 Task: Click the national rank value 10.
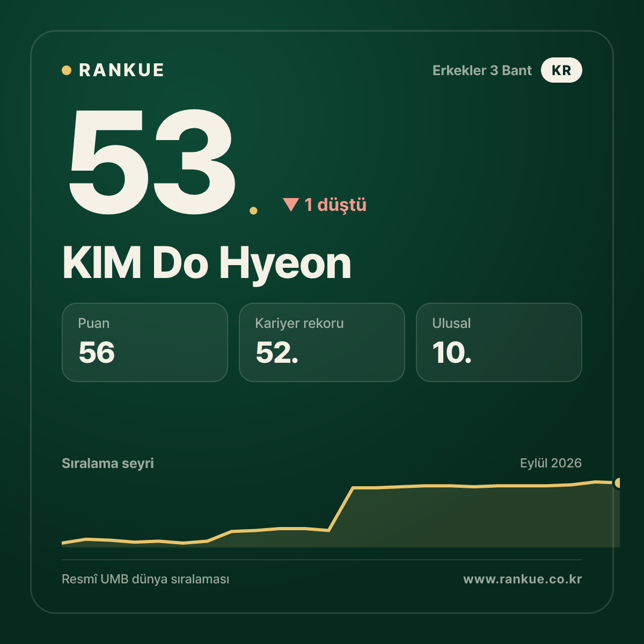pyautogui.click(x=452, y=353)
